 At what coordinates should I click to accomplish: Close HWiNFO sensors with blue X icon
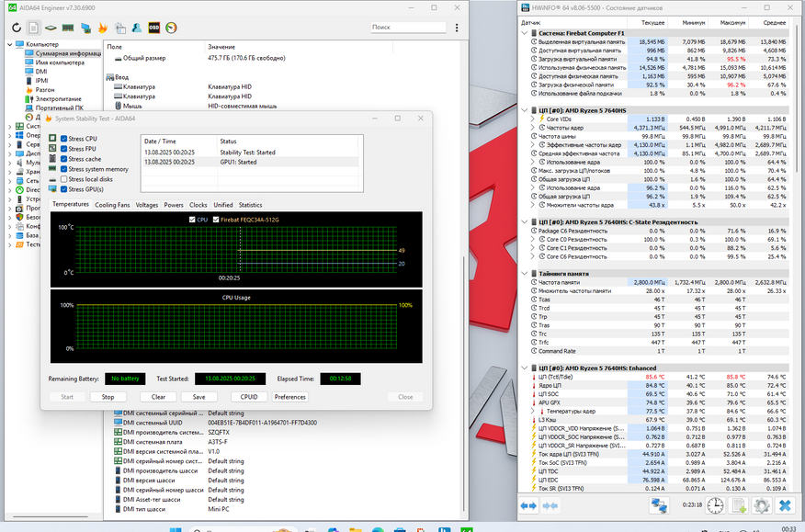[x=786, y=505]
